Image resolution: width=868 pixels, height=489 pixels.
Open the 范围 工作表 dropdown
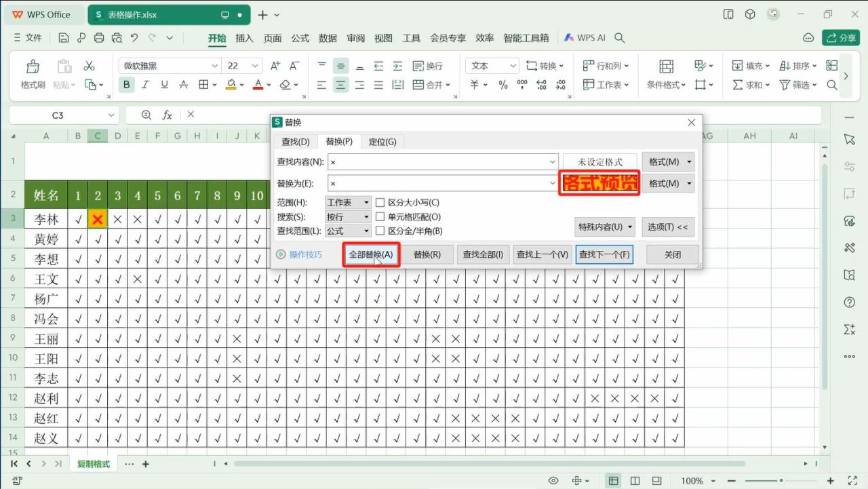(349, 202)
